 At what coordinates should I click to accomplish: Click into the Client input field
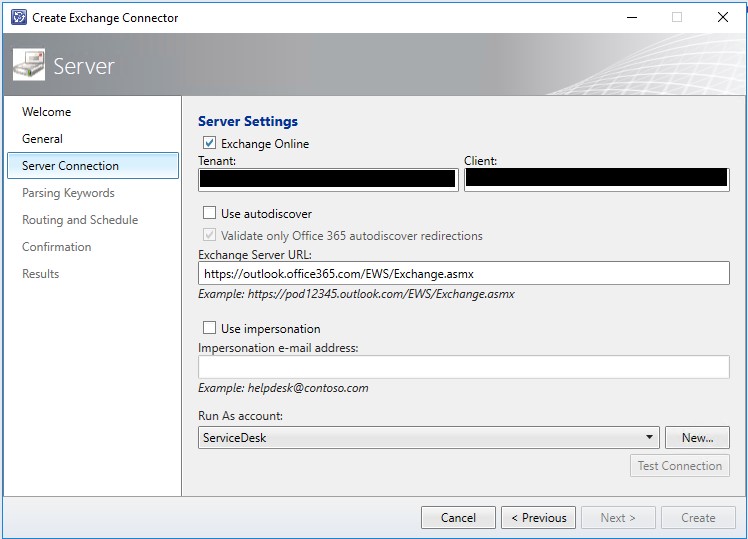pyautogui.click(x=597, y=179)
